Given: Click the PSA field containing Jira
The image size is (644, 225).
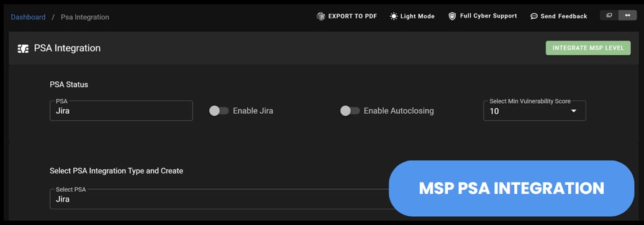Looking at the screenshot, I should tap(121, 111).
